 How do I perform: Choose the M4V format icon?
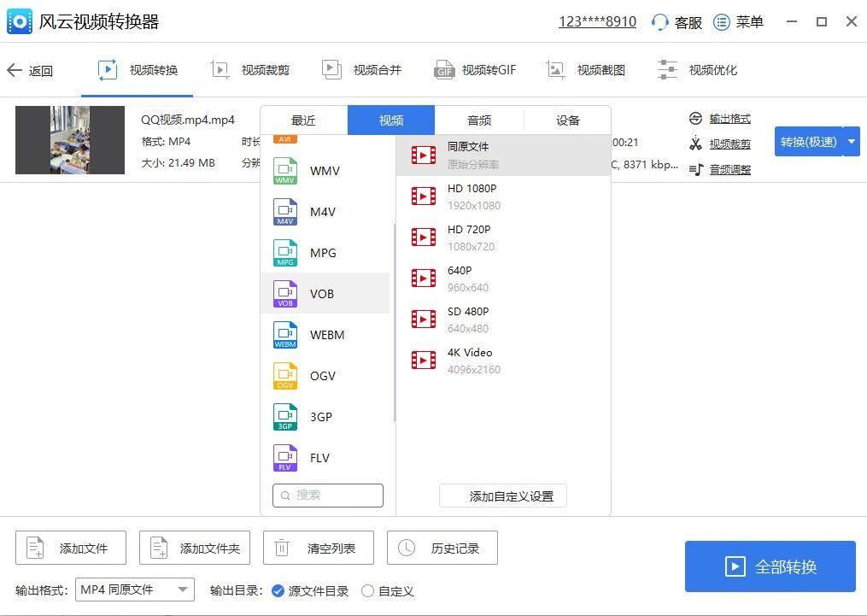tap(285, 212)
